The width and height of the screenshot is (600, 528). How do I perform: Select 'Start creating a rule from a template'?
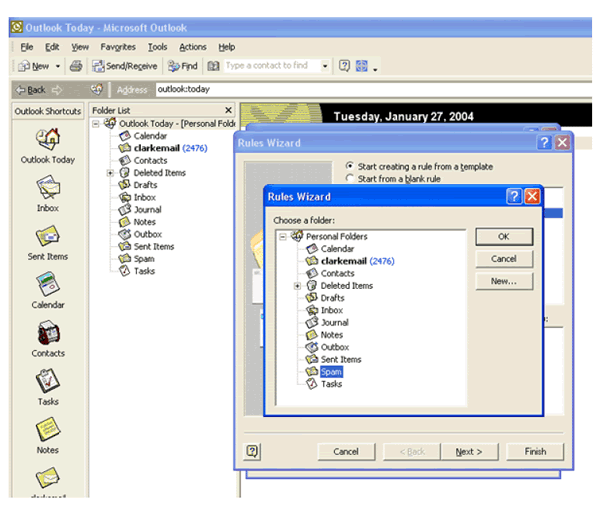click(419, 166)
